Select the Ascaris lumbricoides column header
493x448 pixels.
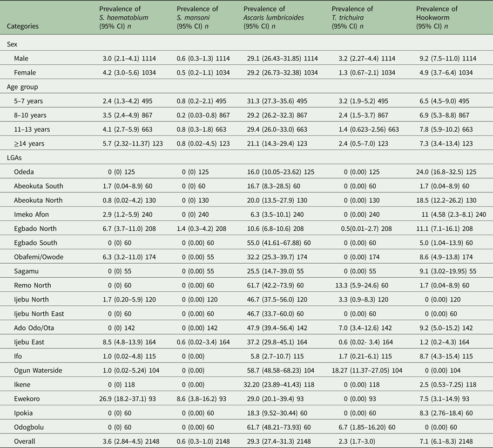click(274, 17)
